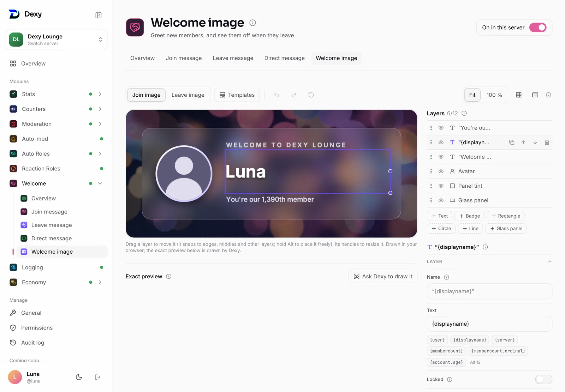Expand the Economy module chevron
Screen dimensions: 565x392
tap(100, 282)
